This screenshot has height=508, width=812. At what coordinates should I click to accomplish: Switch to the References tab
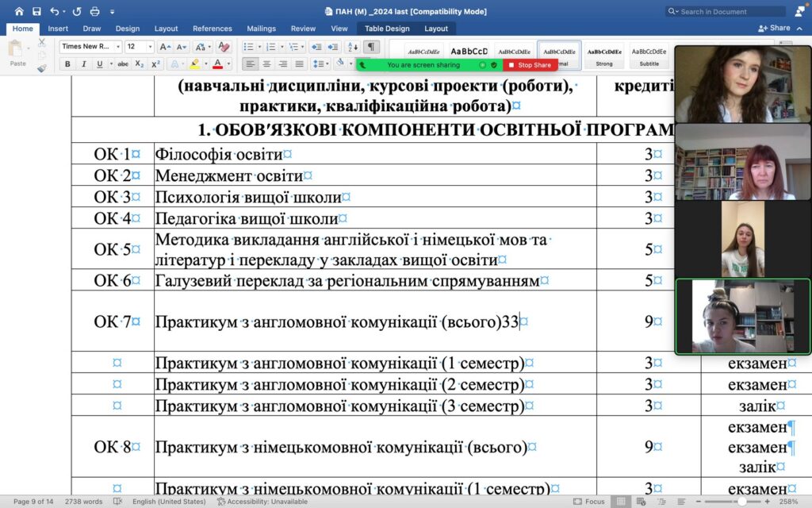pyautogui.click(x=213, y=29)
